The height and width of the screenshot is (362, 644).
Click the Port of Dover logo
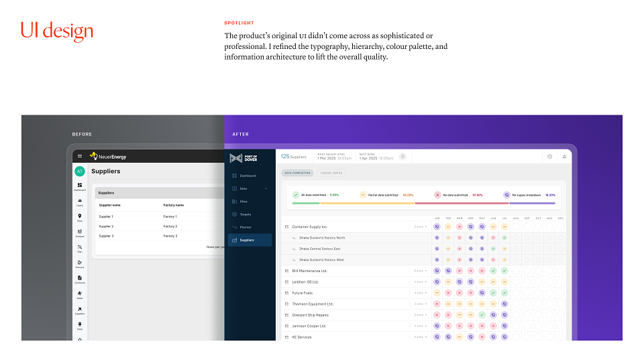(244, 158)
